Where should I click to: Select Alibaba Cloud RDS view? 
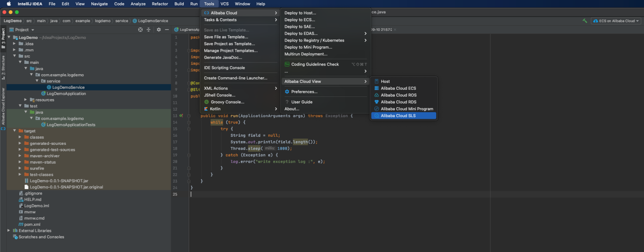pos(403,102)
